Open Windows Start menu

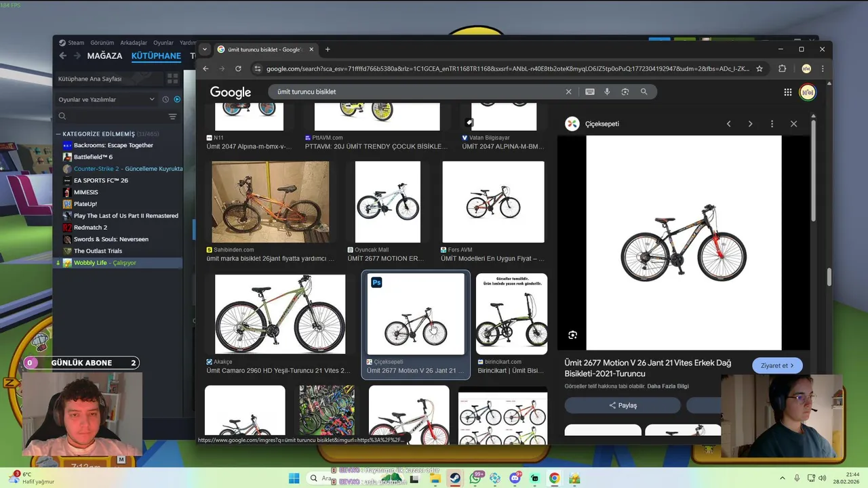(294, 479)
